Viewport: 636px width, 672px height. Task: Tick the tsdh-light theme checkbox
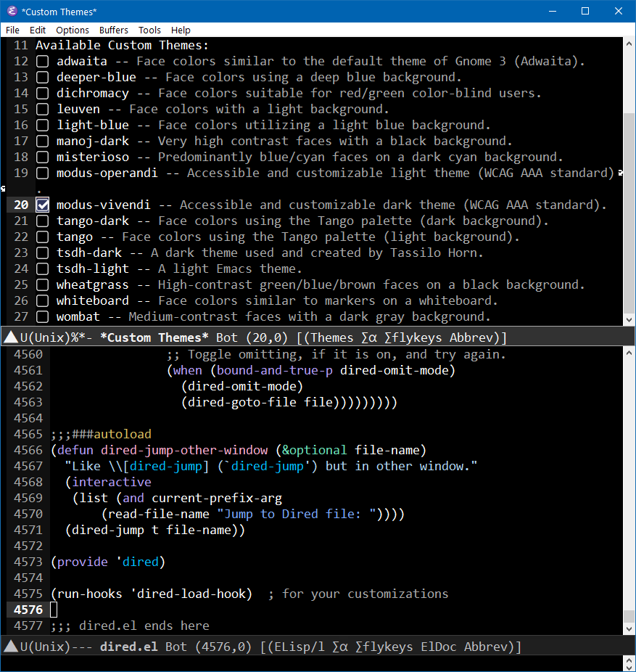(x=42, y=269)
